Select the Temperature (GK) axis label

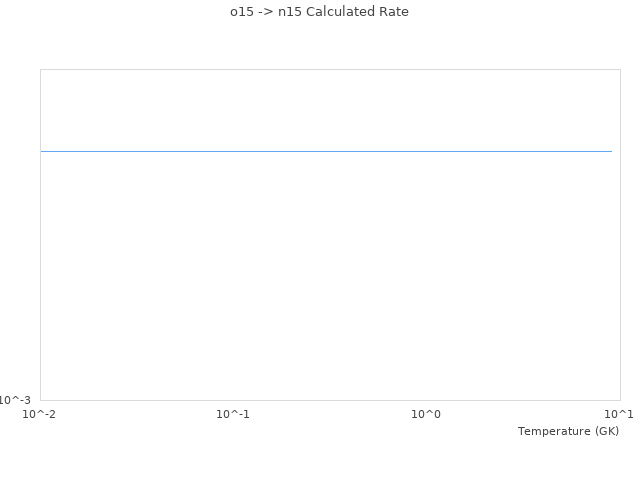coord(568,431)
